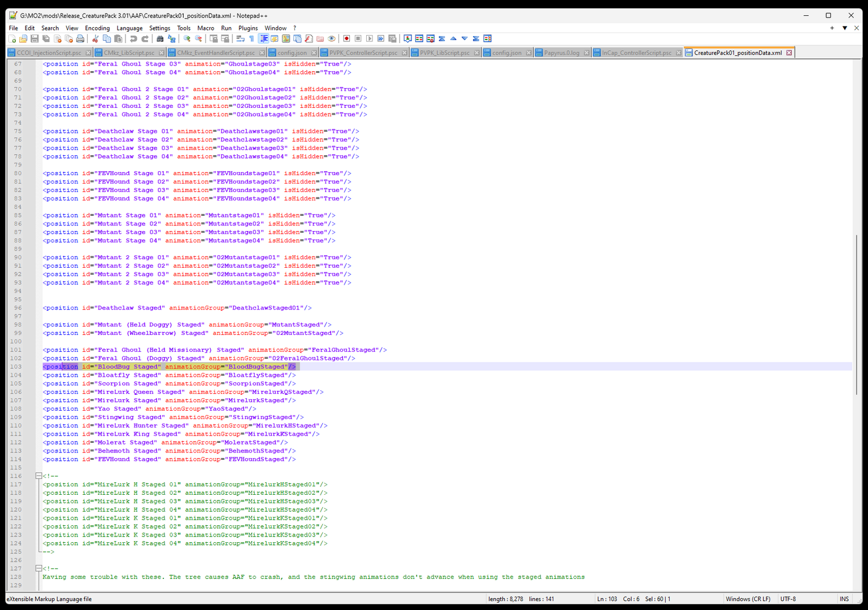The height and width of the screenshot is (610, 868).
Task: Close the CreaturePack01_positionData.xml tab
Action: pyautogui.click(x=789, y=53)
